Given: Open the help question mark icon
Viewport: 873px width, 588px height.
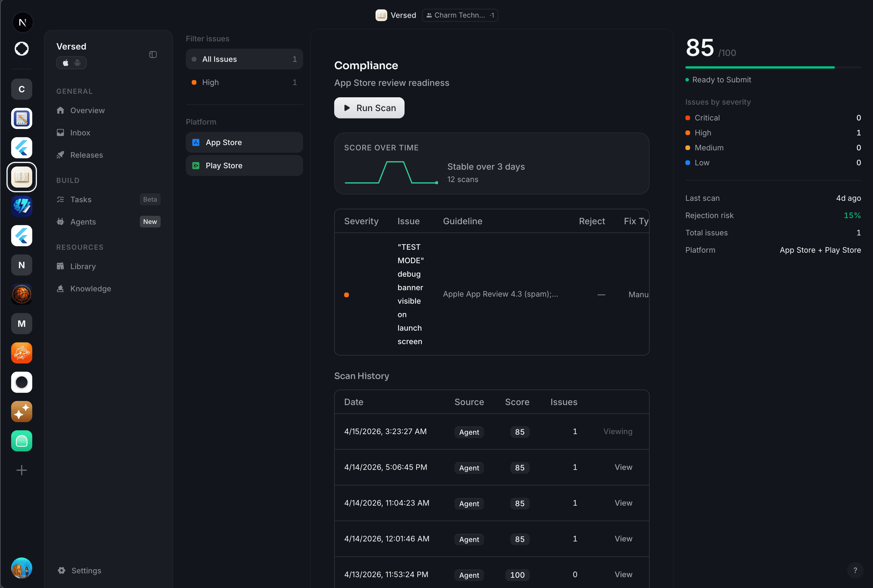Looking at the screenshot, I should pos(855,570).
